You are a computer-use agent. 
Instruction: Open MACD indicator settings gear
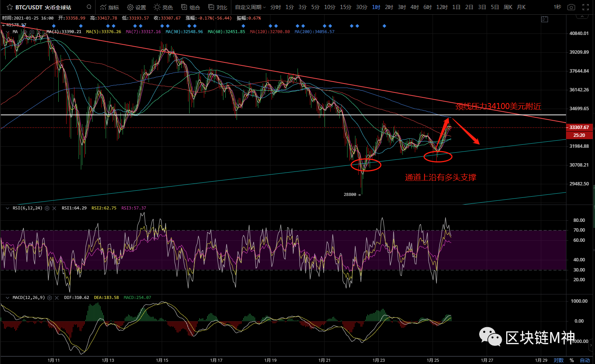click(x=50, y=297)
